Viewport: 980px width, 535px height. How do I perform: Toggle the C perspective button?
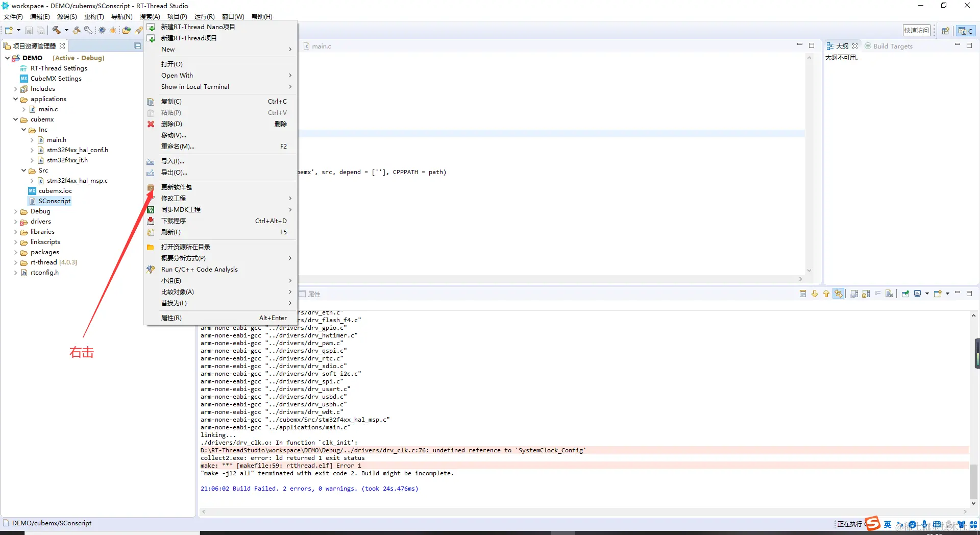[966, 31]
